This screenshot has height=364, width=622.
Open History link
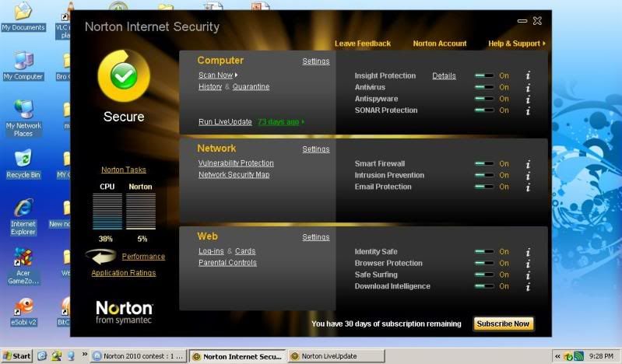click(210, 86)
